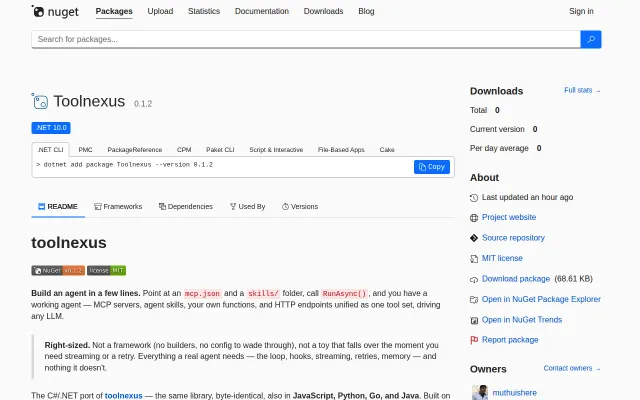Click Sign in
This screenshot has width=640, height=400.
click(581, 11)
